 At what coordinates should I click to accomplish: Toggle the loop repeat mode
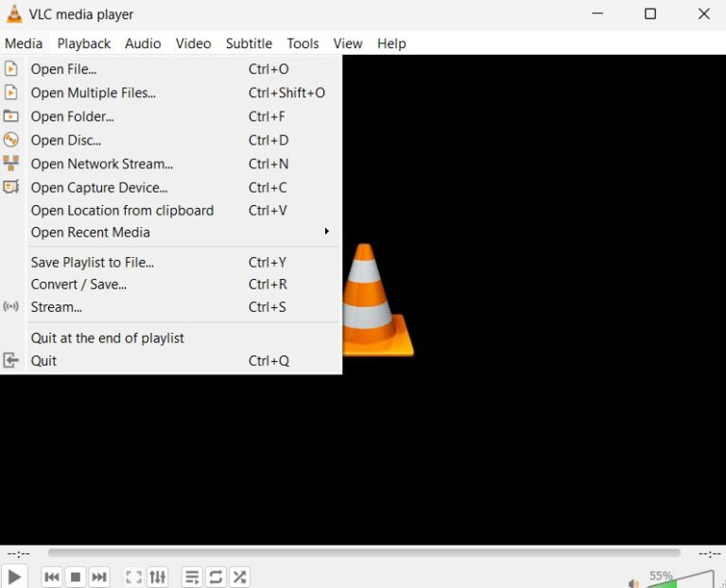coord(216,577)
